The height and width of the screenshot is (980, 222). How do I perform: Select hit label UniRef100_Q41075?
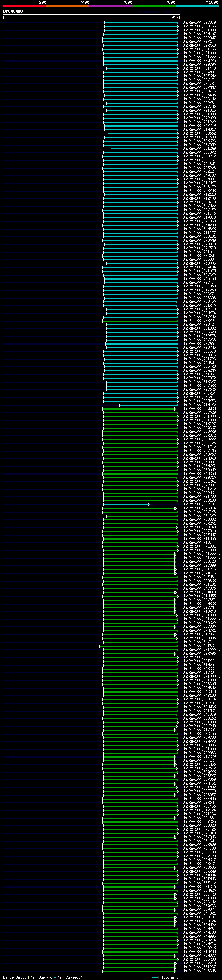pos(199,271)
